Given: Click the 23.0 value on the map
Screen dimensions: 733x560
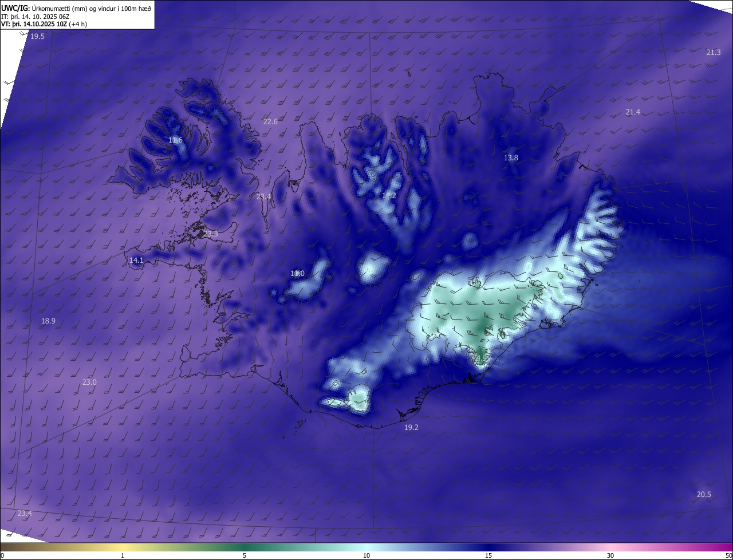Looking at the screenshot, I should (x=89, y=382).
